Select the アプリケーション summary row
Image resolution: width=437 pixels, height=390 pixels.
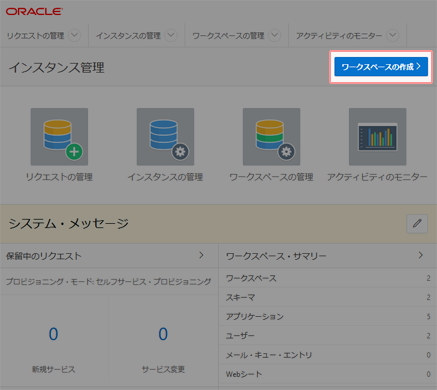point(328,316)
